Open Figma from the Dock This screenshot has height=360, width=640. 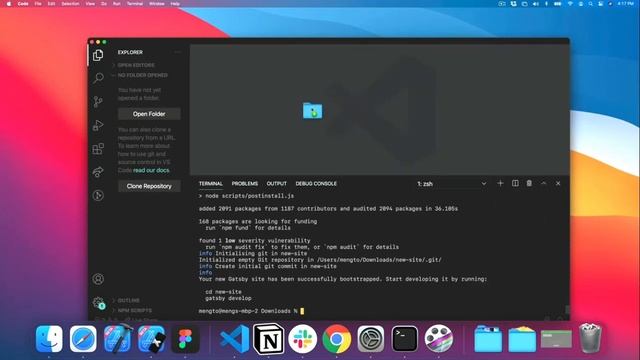point(185,339)
